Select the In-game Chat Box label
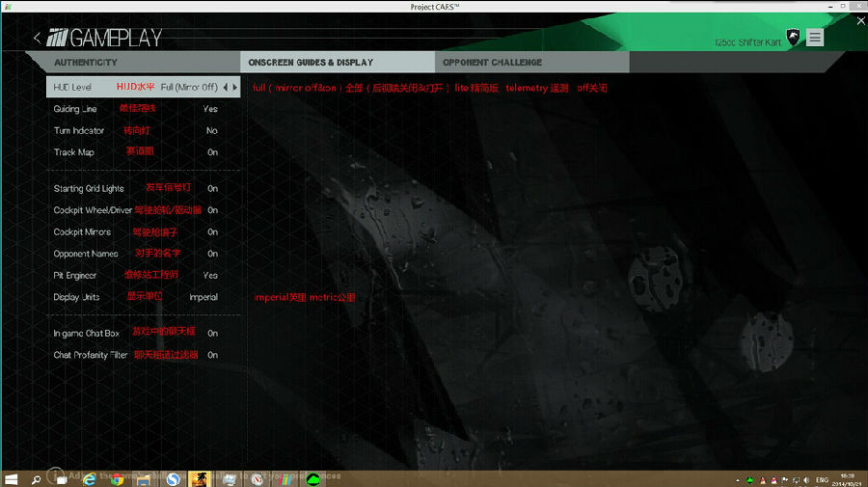 pos(87,333)
